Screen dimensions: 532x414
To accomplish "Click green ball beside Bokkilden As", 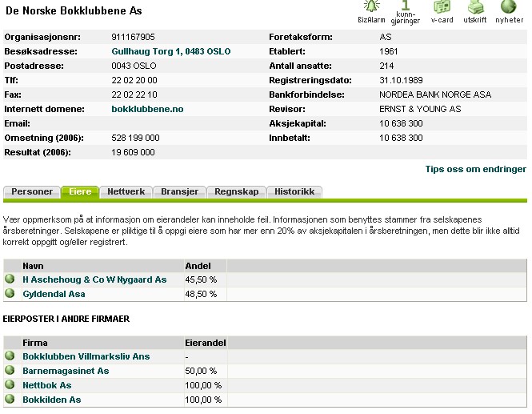I will coord(10,399).
